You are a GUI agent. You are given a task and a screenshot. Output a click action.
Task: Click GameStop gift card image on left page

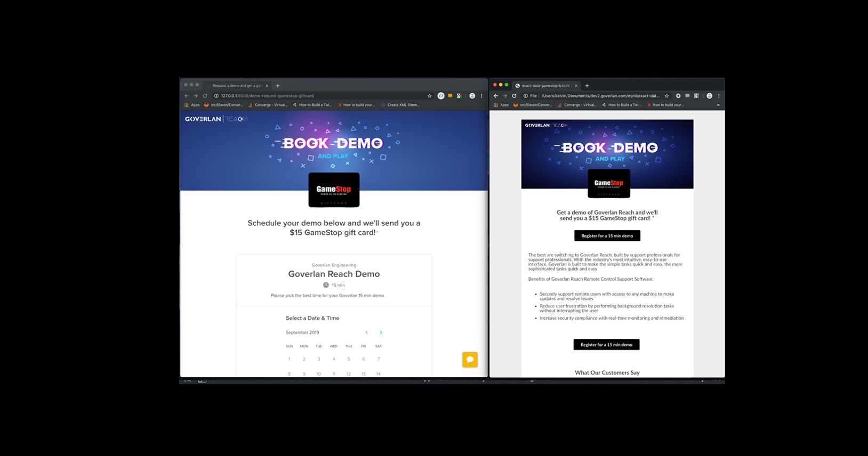click(x=334, y=190)
